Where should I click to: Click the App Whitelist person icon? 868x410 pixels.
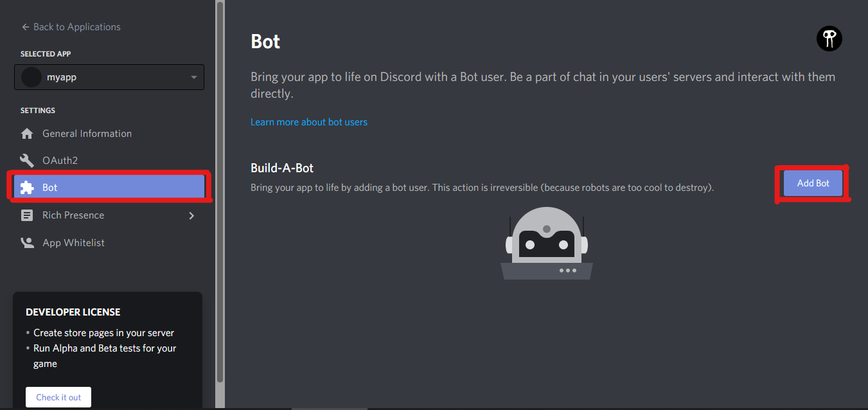click(27, 243)
